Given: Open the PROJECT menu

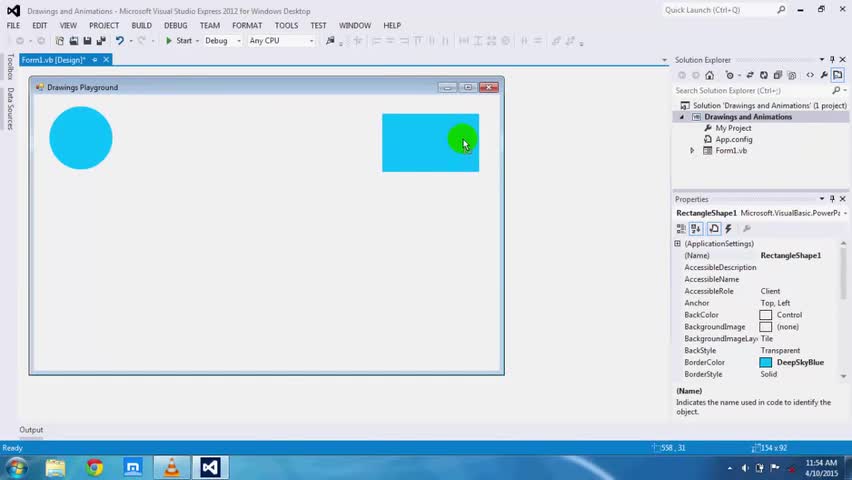Looking at the screenshot, I should click(x=104, y=26).
